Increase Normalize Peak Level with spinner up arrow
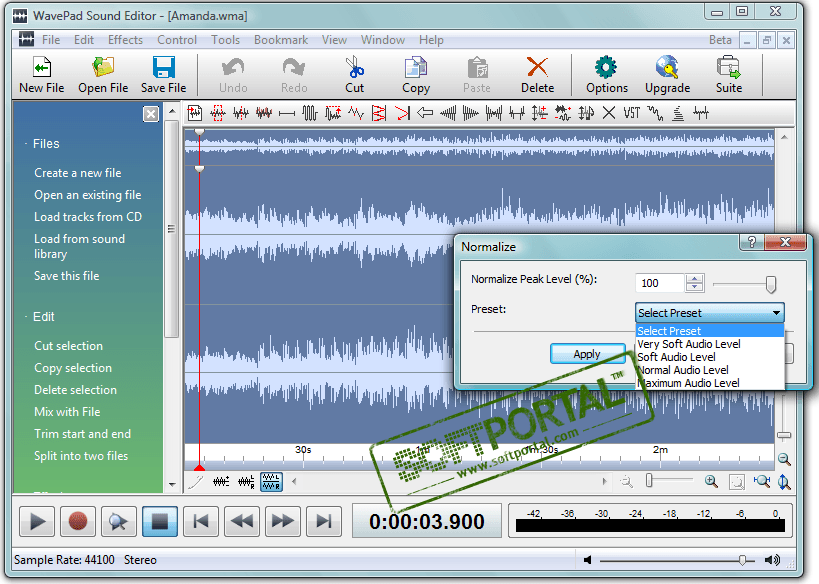This screenshot has height=584, width=819. point(695,278)
